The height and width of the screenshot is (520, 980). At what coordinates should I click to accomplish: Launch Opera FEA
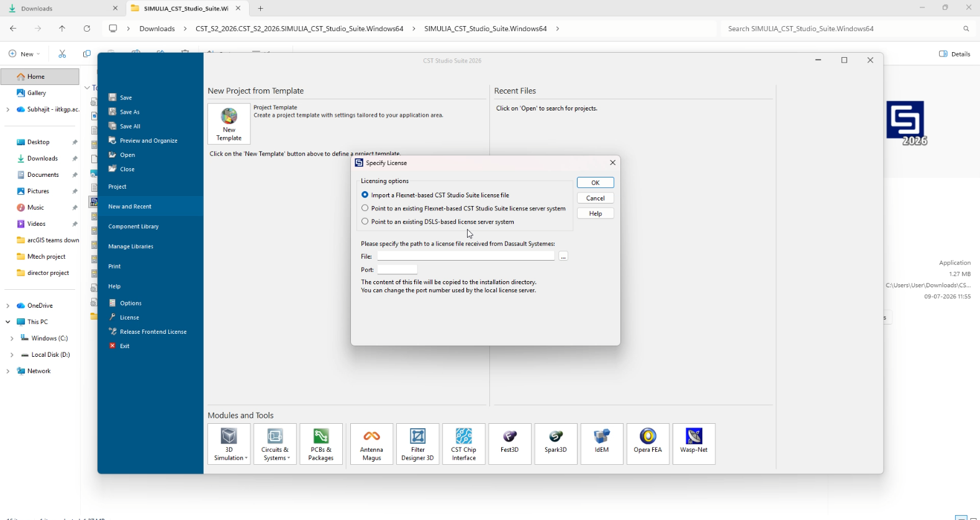tap(648, 444)
